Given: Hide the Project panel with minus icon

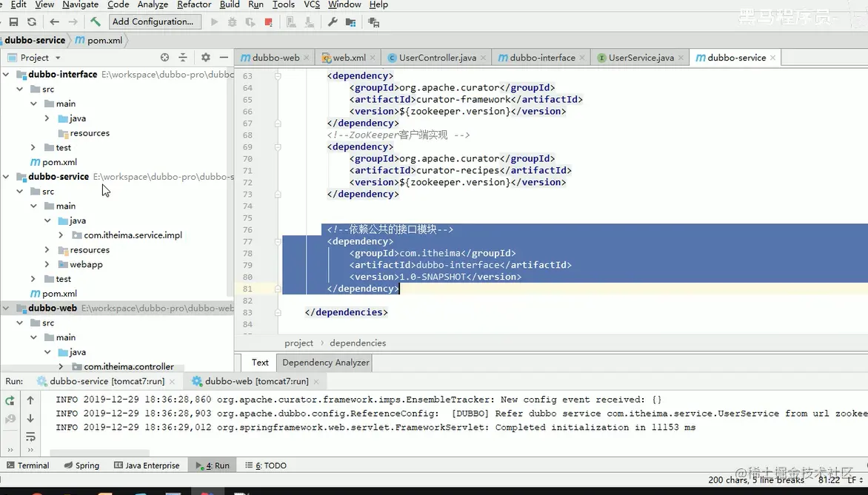Looking at the screenshot, I should (224, 58).
